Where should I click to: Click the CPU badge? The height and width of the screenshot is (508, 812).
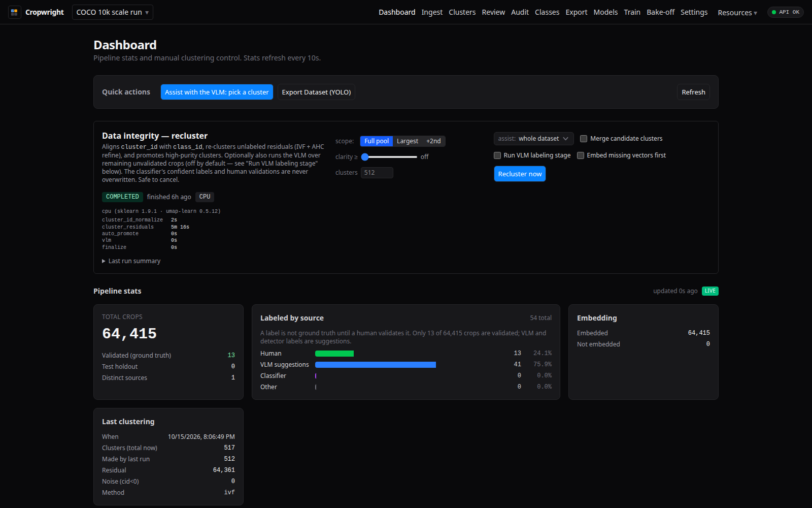click(x=205, y=197)
